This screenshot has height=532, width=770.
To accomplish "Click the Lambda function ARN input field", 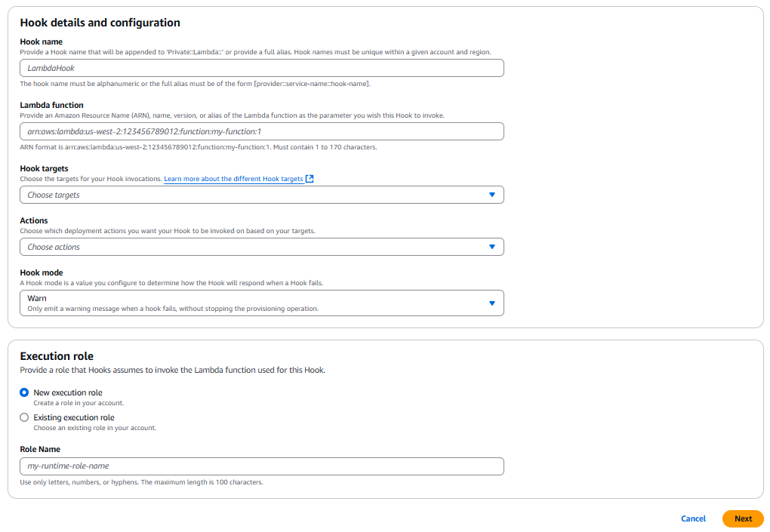I will coord(261,131).
